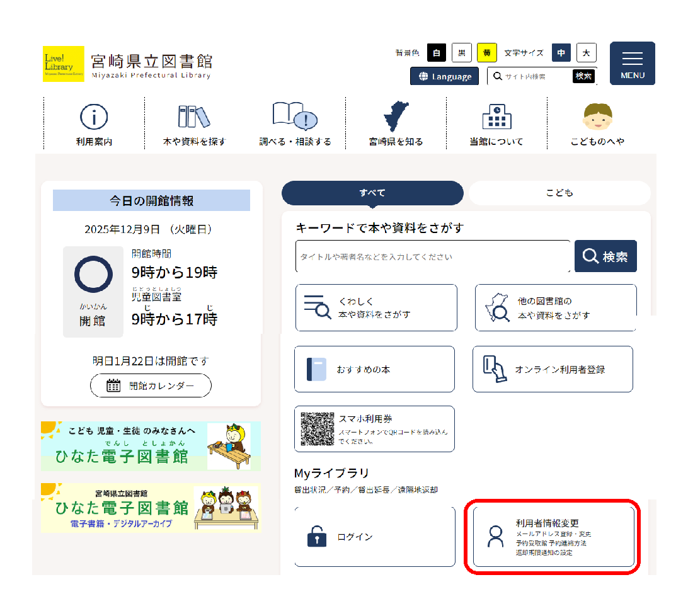The width and height of the screenshot is (688, 616).
Task: Switch background color to black (黒)
Action: [462, 53]
